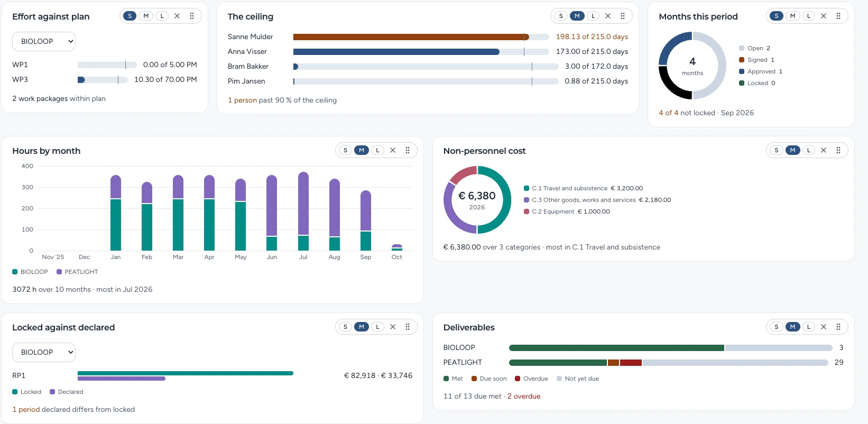Click Non-personnel cost drag handle
This screenshot has width=868, height=424.
(x=838, y=150)
